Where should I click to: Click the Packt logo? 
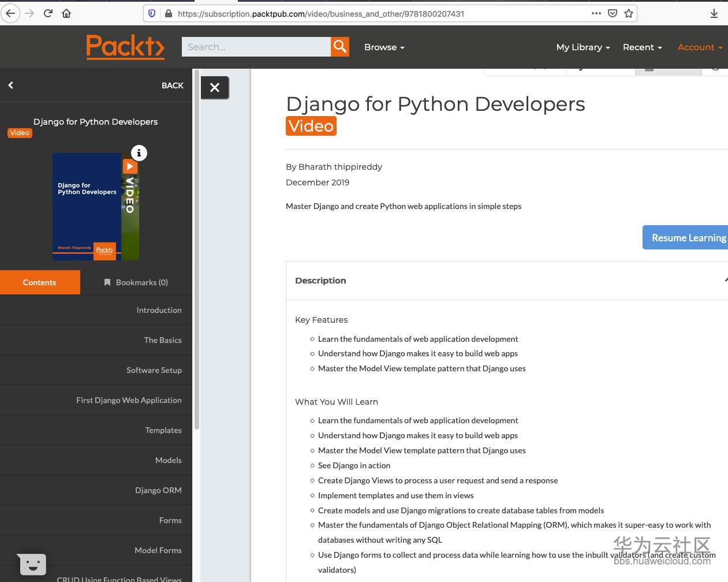click(125, 47)
